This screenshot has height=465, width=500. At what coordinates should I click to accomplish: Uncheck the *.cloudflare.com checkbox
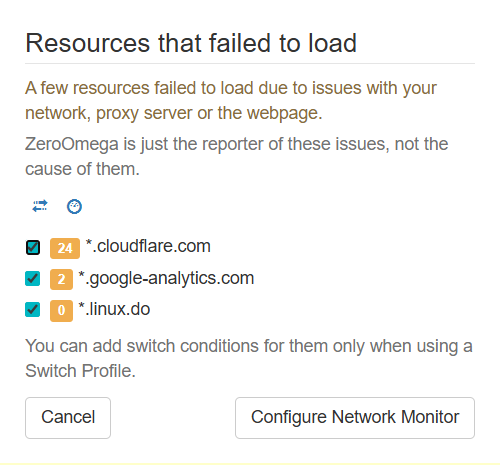(x=33, y=247)
